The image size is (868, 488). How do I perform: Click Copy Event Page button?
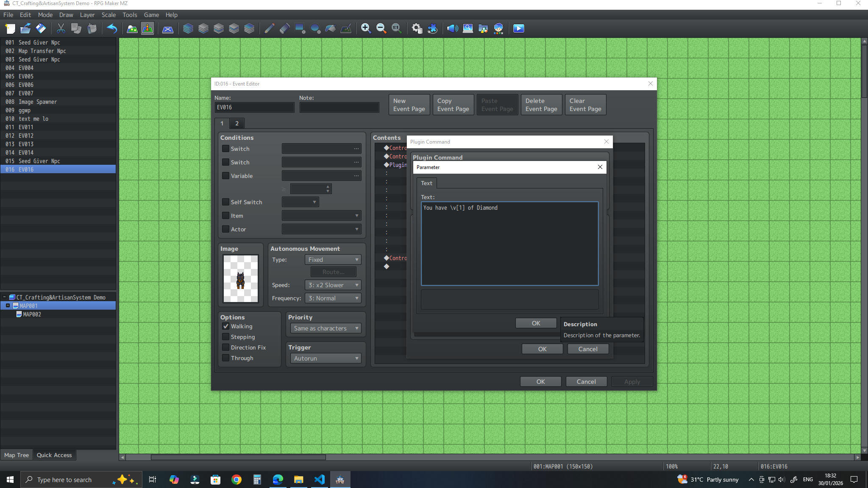[453, 105]
